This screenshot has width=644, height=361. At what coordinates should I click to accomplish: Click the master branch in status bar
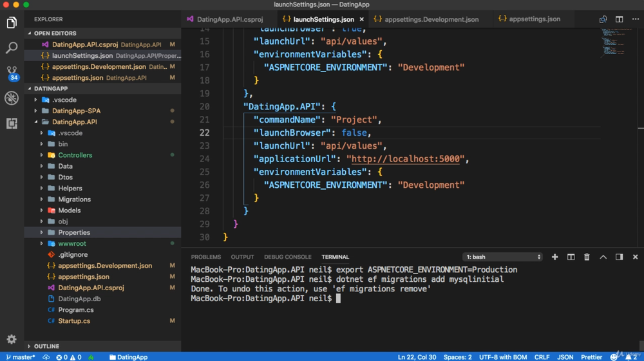21,357
